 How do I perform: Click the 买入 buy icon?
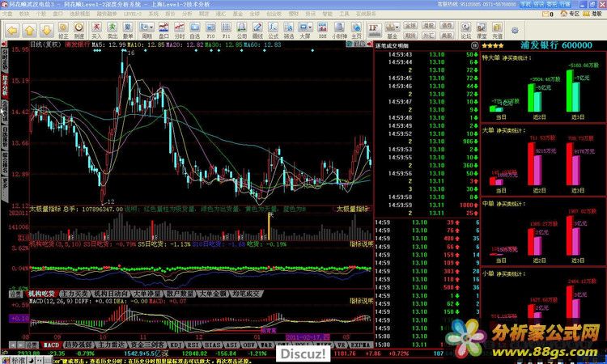click(96, 30)
